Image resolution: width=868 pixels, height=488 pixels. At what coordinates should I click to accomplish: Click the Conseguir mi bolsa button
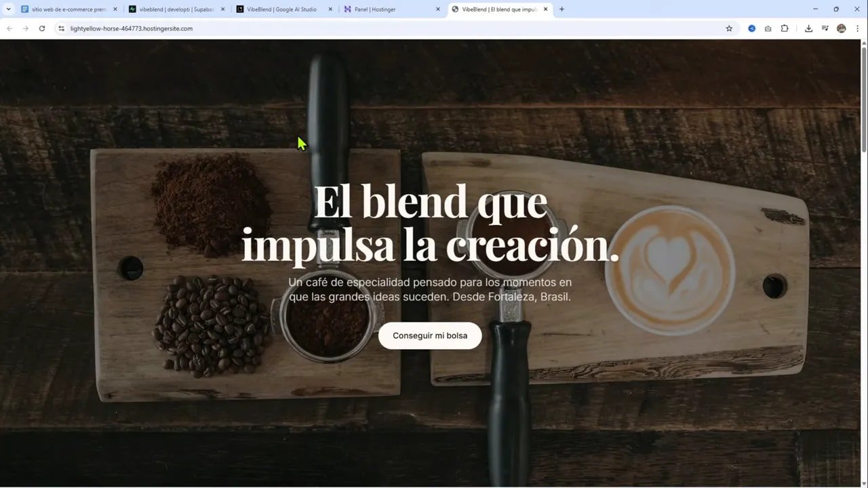point(430,335)
